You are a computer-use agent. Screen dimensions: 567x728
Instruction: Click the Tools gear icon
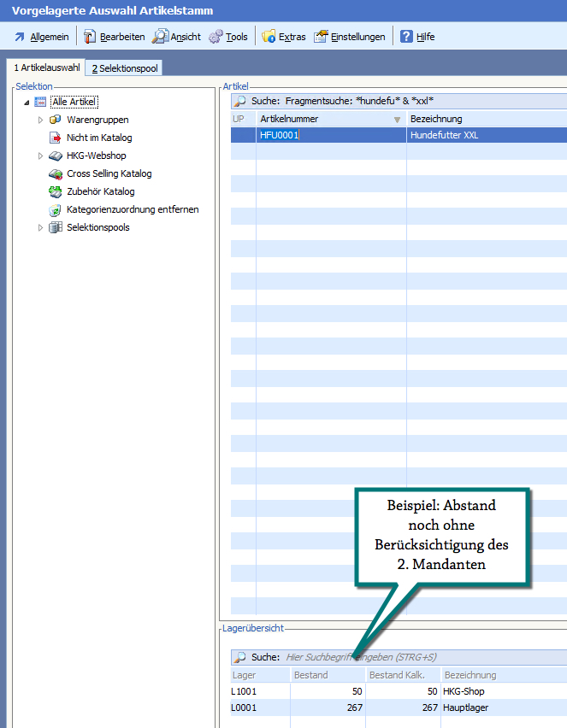[x=216, y=37]
